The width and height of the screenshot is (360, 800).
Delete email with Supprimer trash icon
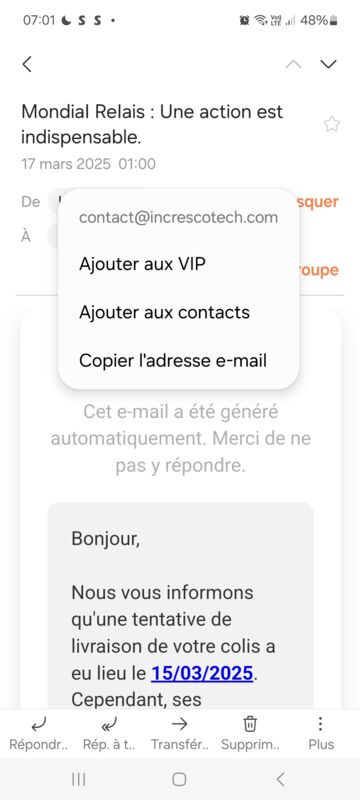pyautogui.click(x=250, y=733)
